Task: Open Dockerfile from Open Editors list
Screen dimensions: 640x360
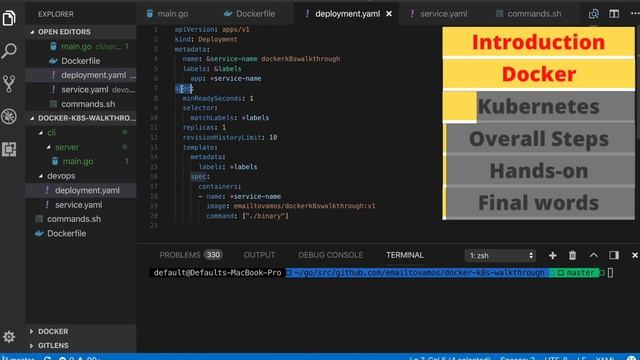Action: pos(81,61)
